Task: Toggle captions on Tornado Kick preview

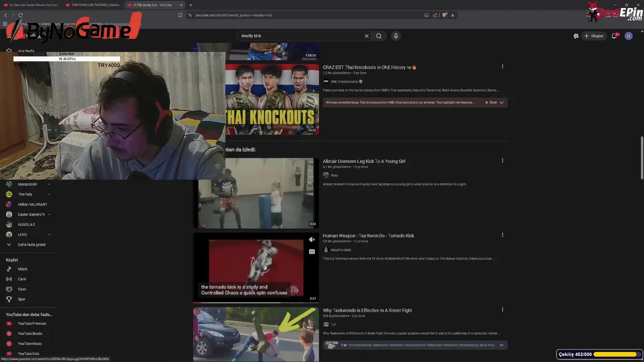Action: pyautogui.click(x=312, y=251)
